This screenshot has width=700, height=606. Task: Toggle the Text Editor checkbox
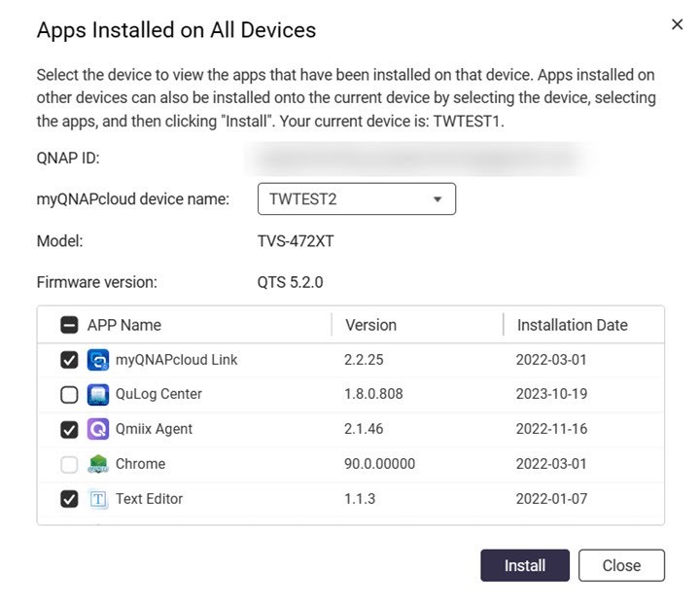[x=69, y=499]
